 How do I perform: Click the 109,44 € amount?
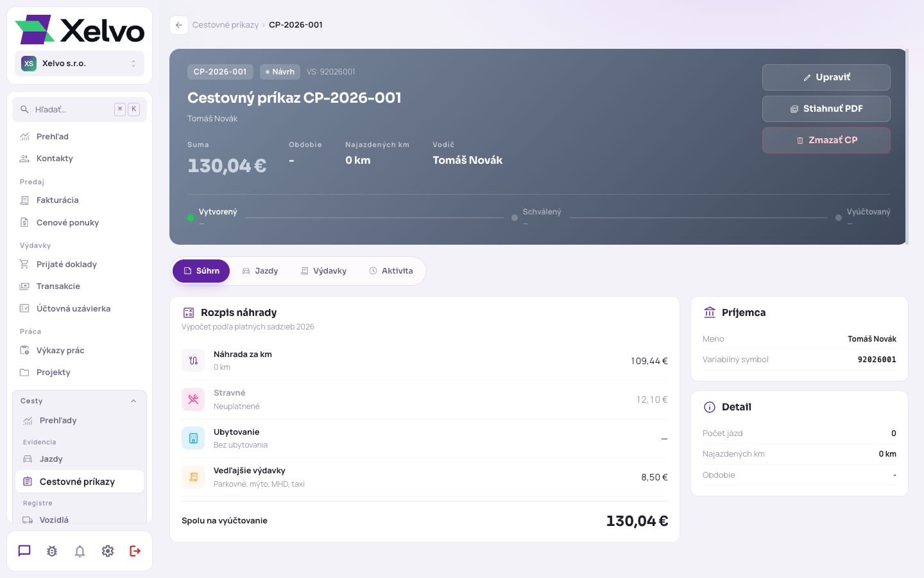point(649,361)
